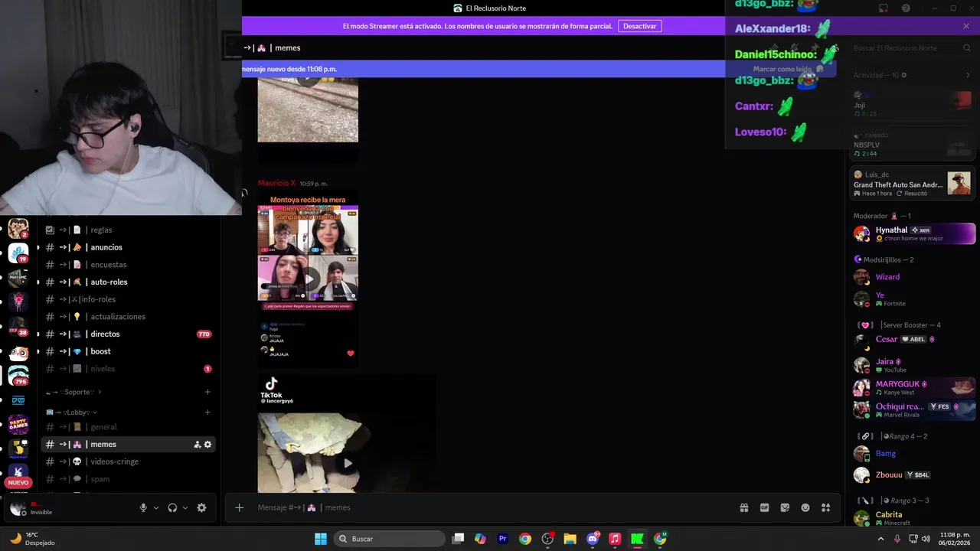The height and width of the screenshot is (551, 980).
Task: Click the message input field for memes
Action: click(490, 507)
